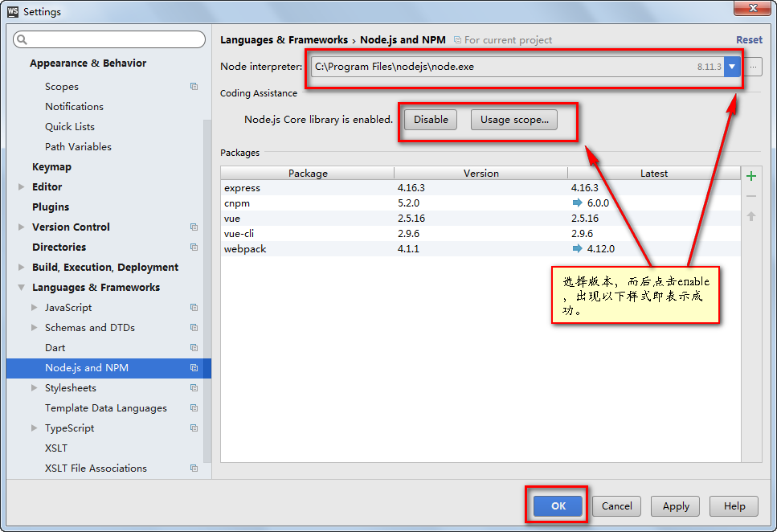Expand the JavaScript tree node

click(x=35, y=308)
